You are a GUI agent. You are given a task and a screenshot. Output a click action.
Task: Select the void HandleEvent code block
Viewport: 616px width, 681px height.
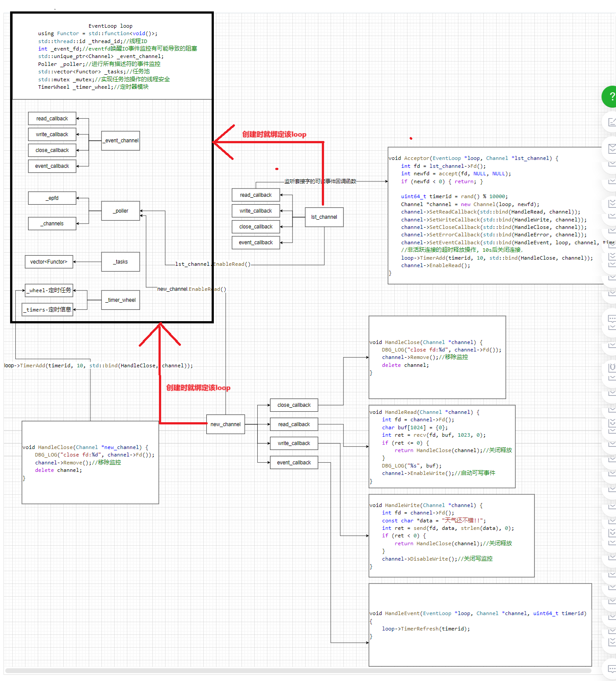[x=480, y=625]
